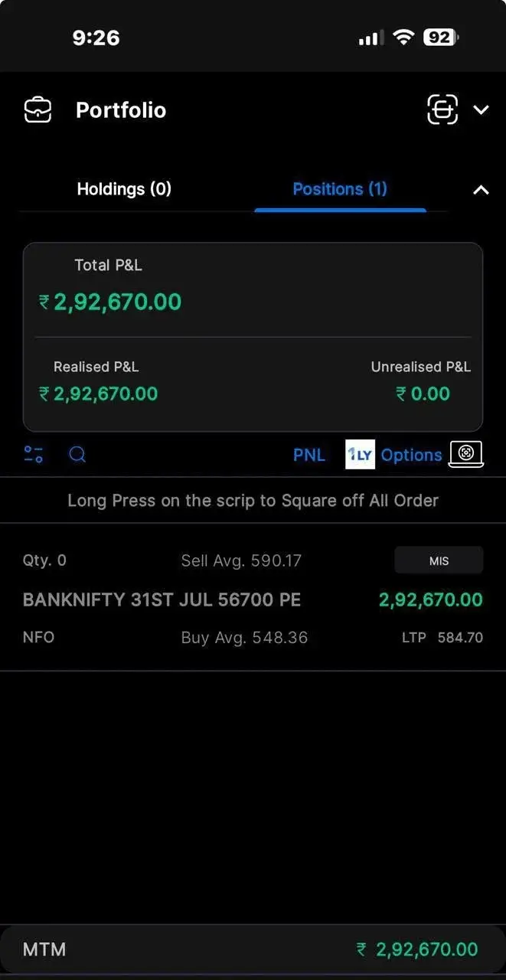Tap the MIS product type badge

click(x=439, y=560)
